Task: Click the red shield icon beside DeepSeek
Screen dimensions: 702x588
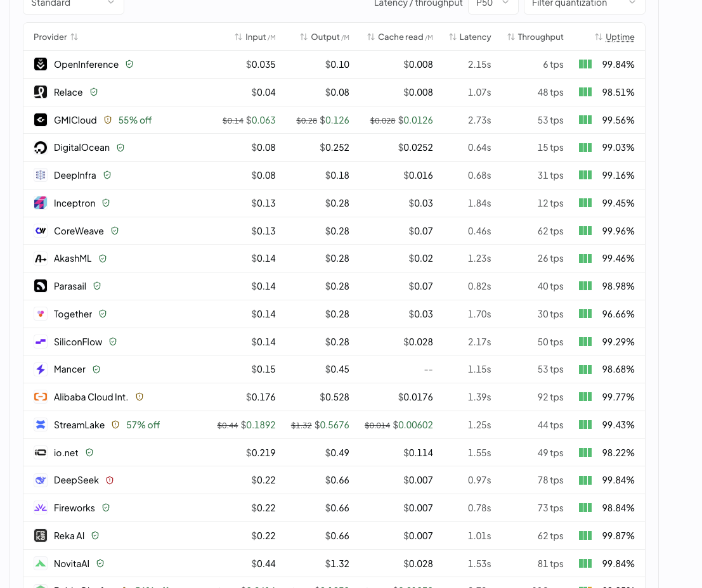Action: pyautogui.click(x=110, y=480)
